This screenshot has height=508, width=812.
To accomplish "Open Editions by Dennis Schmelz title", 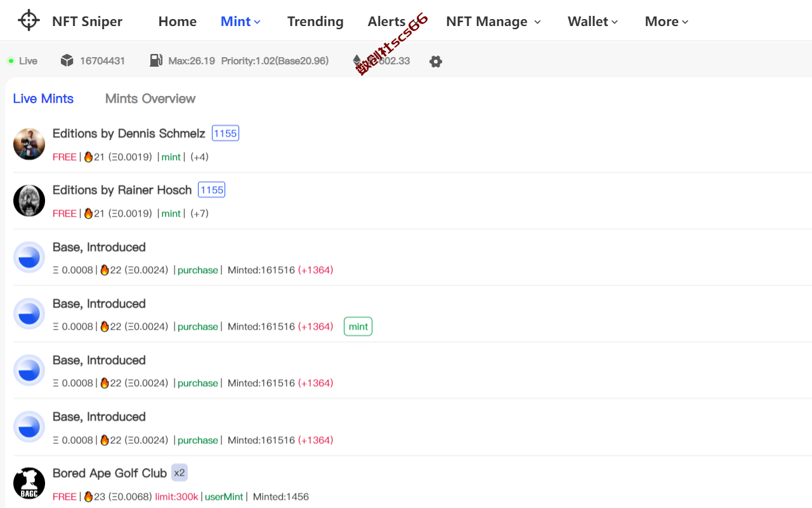I will coord(129,133).
